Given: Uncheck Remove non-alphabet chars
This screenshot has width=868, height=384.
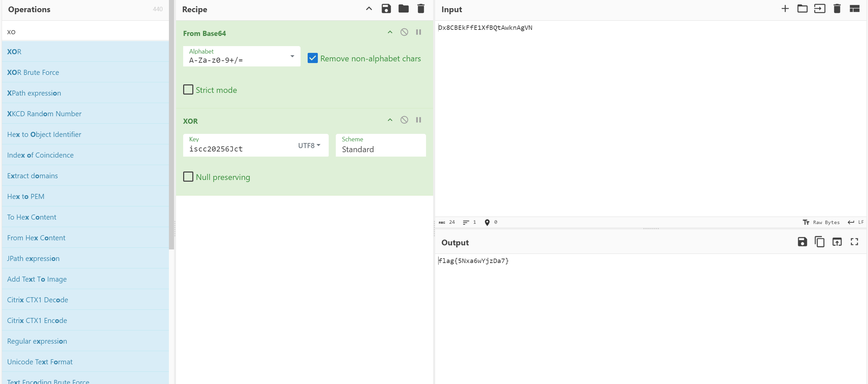Looking at the screenshot, I should coord(312,58).
